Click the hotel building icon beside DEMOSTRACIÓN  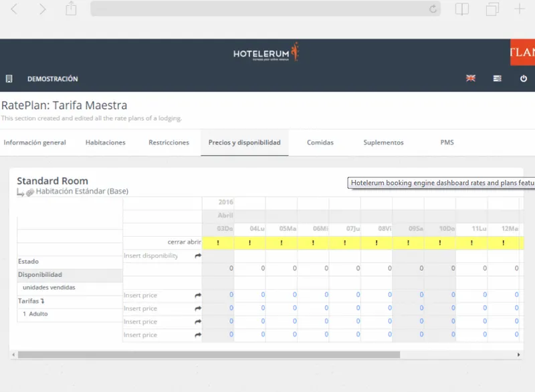tap(9, 79)
